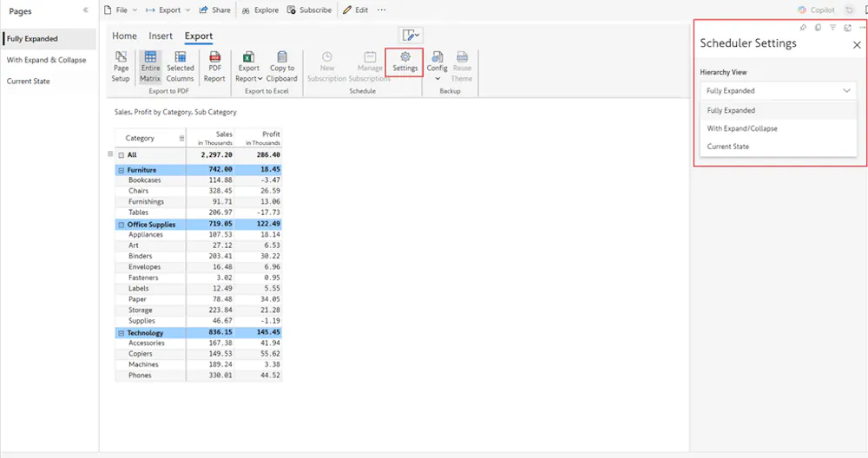Collapse the All row

pyautogui.click(x=122, y=155)
